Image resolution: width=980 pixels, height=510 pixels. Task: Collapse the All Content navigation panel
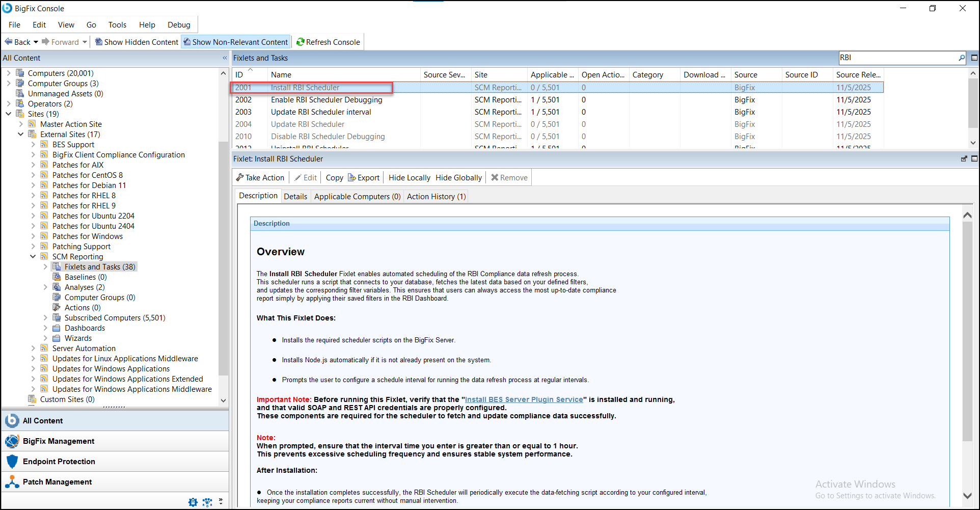(225, 58)
